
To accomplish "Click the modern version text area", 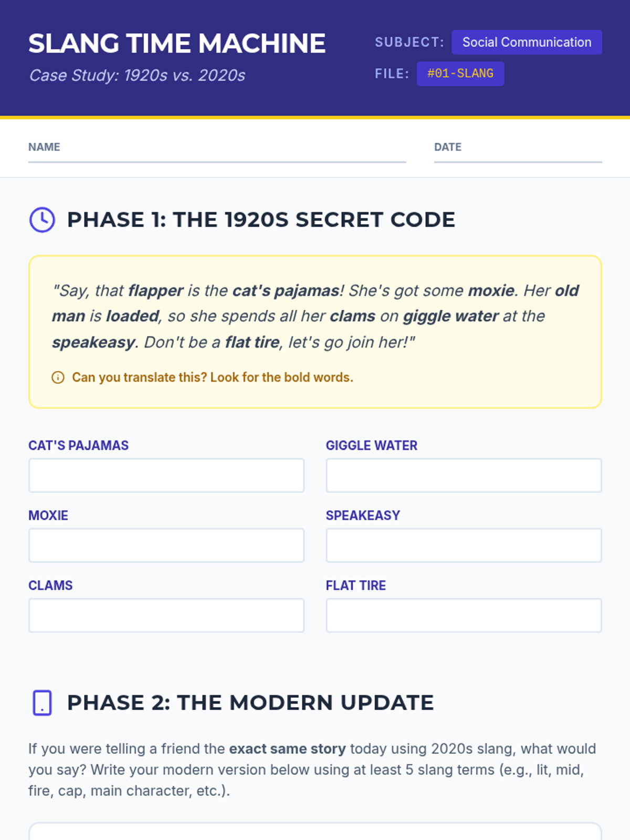I will [315, 832].
